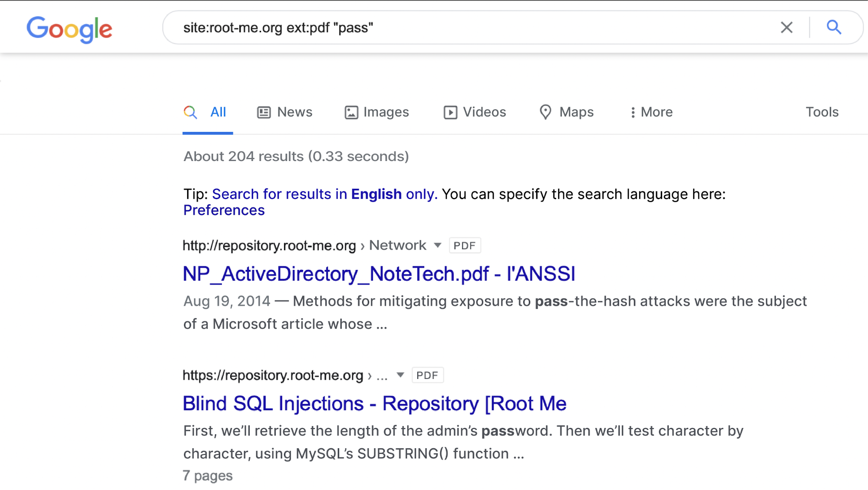Click the PDF badge of the Blind SQL result

(427, 375)
